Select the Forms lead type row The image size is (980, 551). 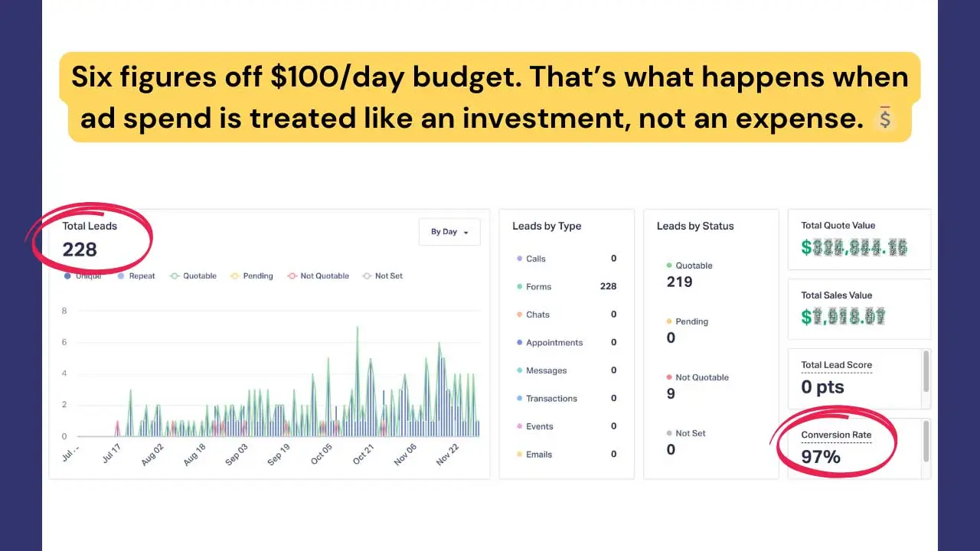[567, 287]
